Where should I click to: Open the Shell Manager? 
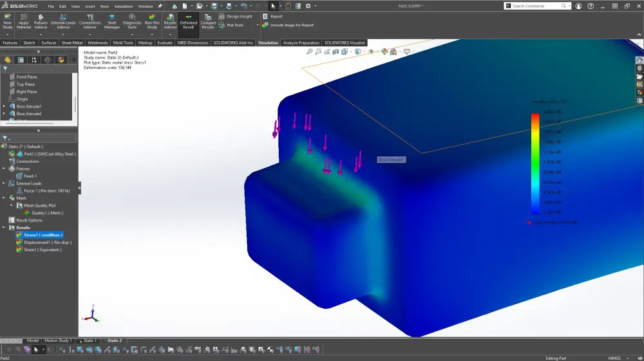click(111, 21)
